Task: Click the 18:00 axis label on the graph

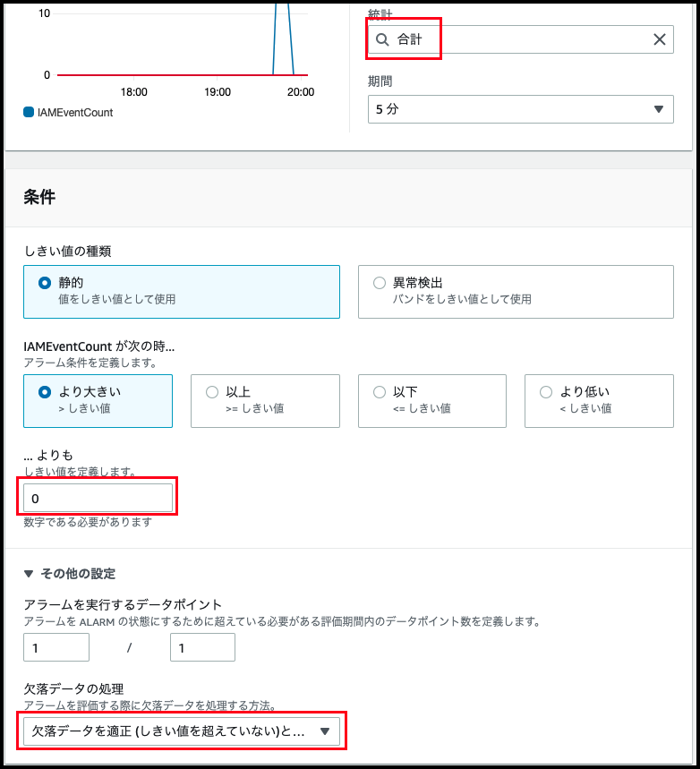Action: pos(134,91)
